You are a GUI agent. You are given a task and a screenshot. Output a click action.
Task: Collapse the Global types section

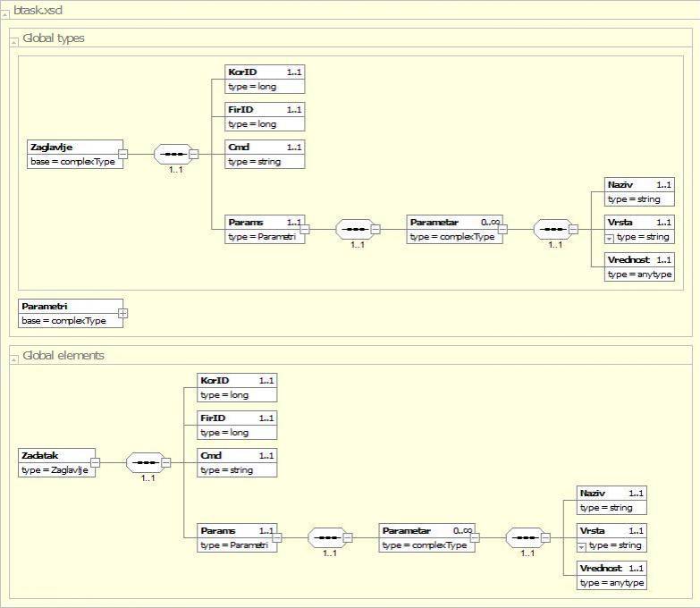[x=14, y=39]
